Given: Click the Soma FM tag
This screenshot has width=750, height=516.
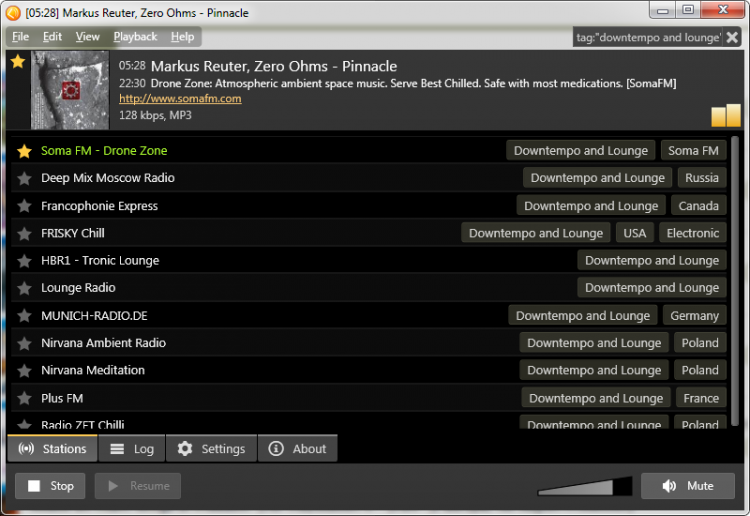Looking at the screenshot, I should tap(693, 151).
